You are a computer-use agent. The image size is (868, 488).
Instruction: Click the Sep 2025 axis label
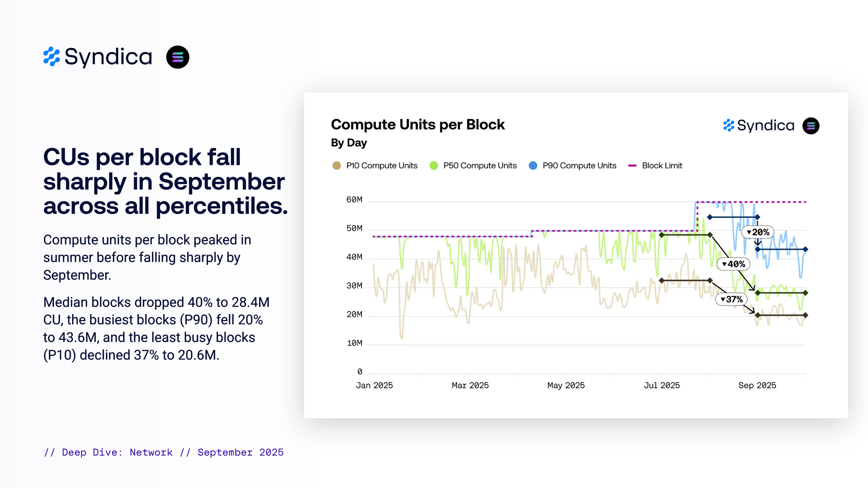(x=757, y=385)
